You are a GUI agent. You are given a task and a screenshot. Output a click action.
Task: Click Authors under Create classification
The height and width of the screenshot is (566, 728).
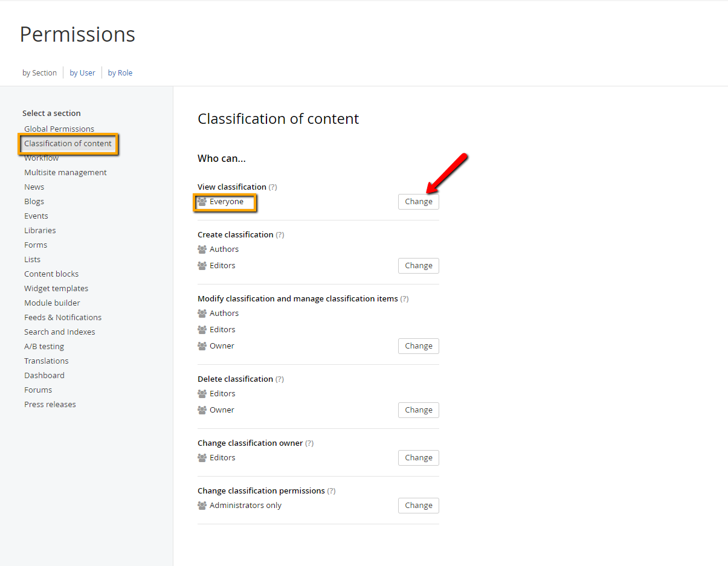click(x=224, y=249)
